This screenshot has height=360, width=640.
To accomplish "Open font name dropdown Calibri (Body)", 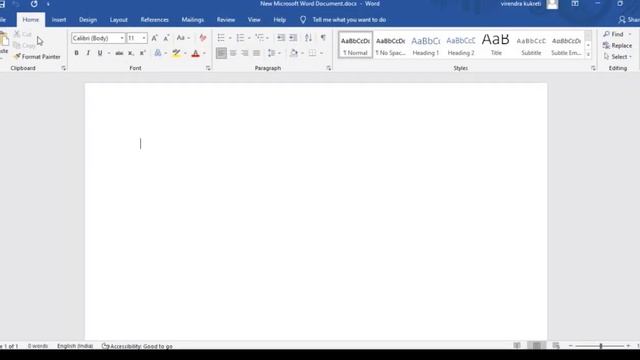I will click(122, 38).
